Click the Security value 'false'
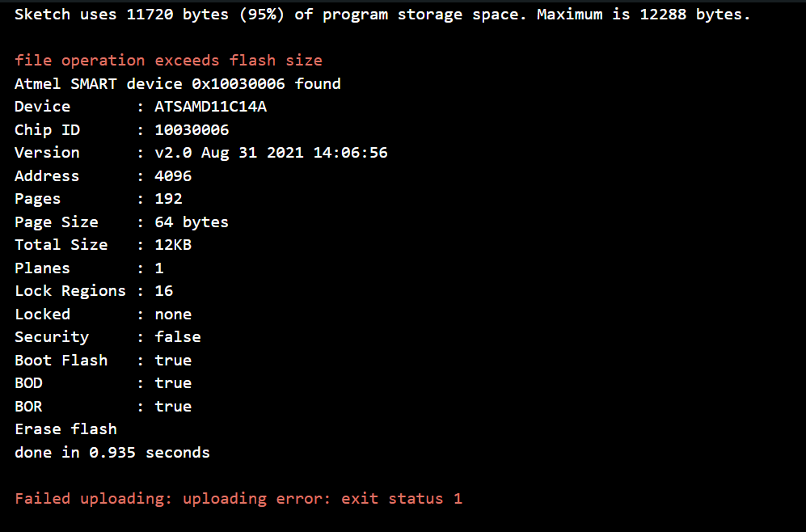Viewport: 806px width, 532px height. [178, 337]
